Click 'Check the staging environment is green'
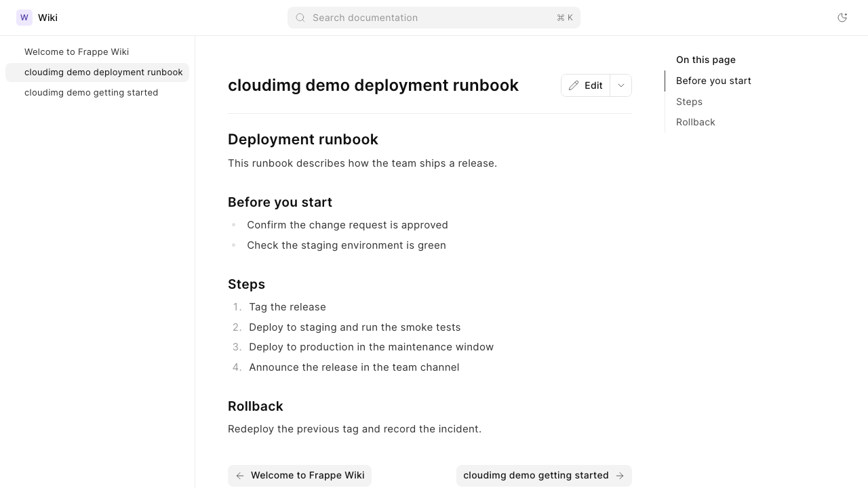868x488 pixels. point(347,245)
